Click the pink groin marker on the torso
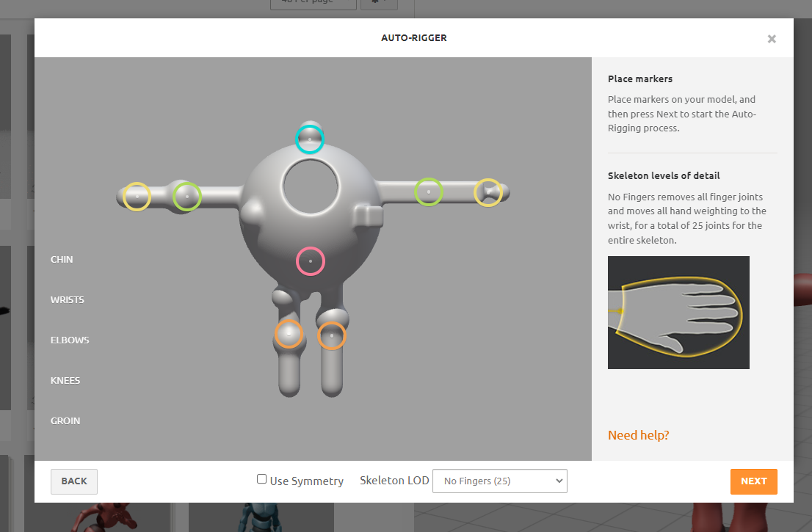This screenshot has height=532, width=812. [x=310, y=260]
